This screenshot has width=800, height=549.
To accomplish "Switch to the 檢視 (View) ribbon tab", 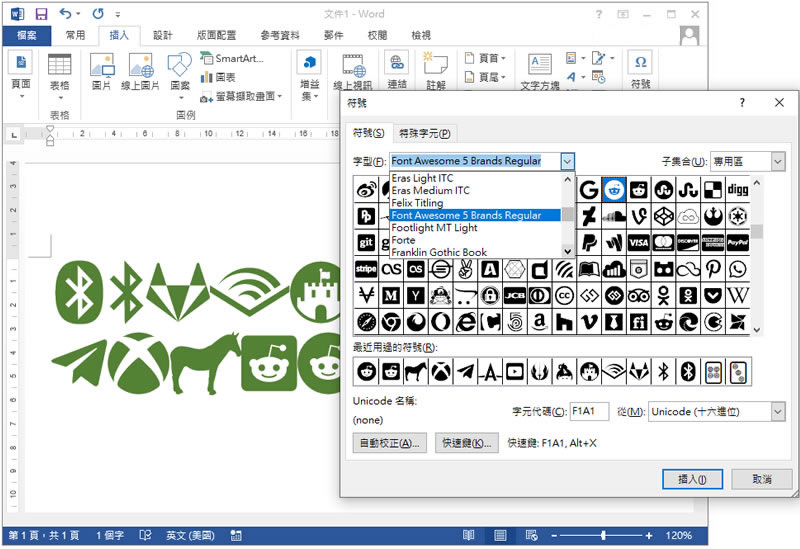I will coord(421,35).
